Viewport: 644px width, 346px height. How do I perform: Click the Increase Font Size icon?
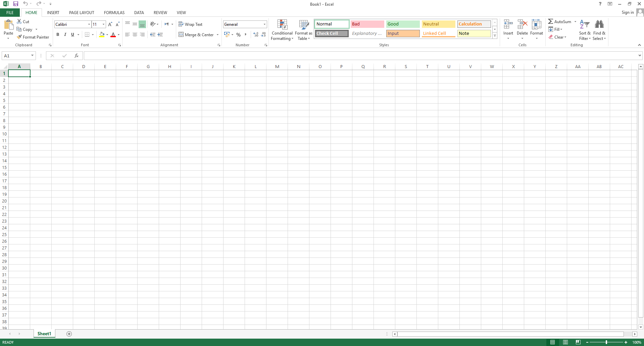(110, 24)
